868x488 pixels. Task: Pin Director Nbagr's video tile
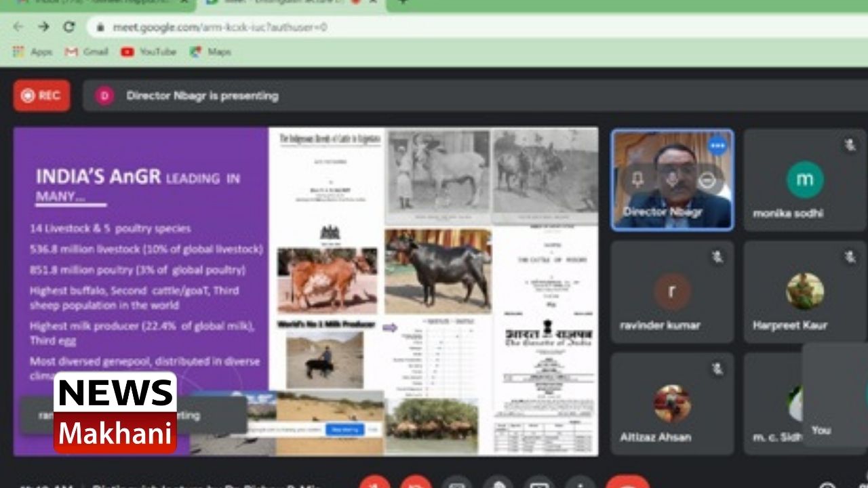pyautogui.click(x=637, y=180)
